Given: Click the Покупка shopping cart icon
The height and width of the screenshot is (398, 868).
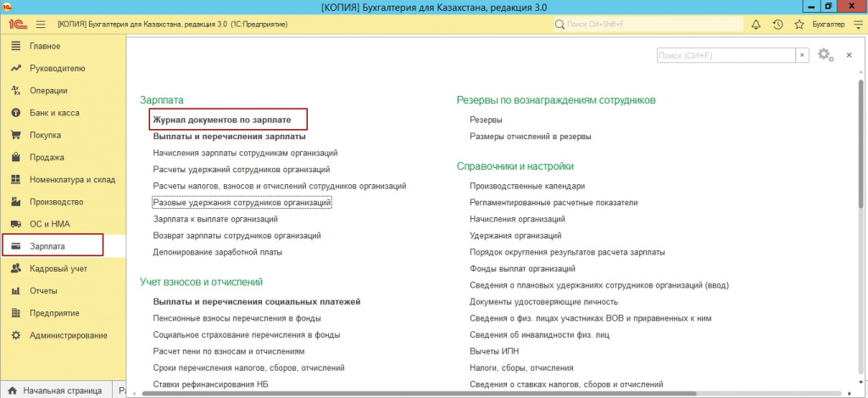Looking at the screenshot, I should point(16,135).
